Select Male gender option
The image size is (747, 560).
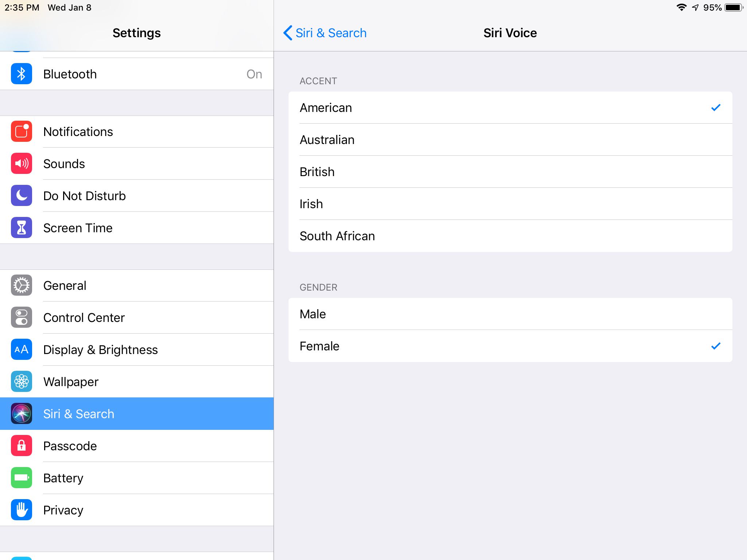pos(511,314)
